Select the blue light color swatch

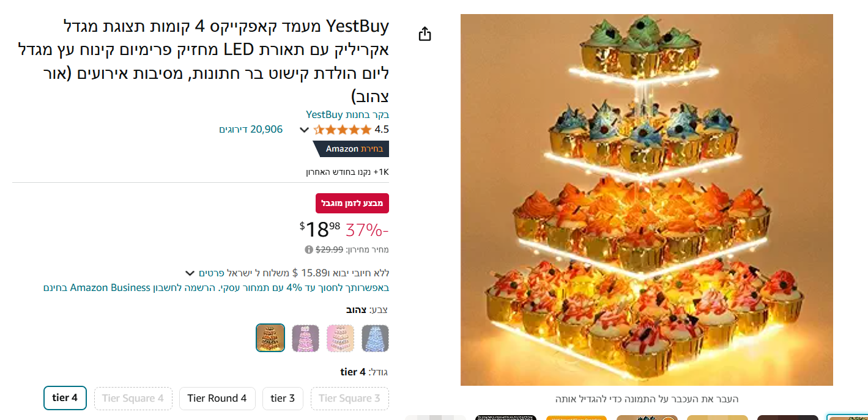pyautogui.click(x=375, y=338)
